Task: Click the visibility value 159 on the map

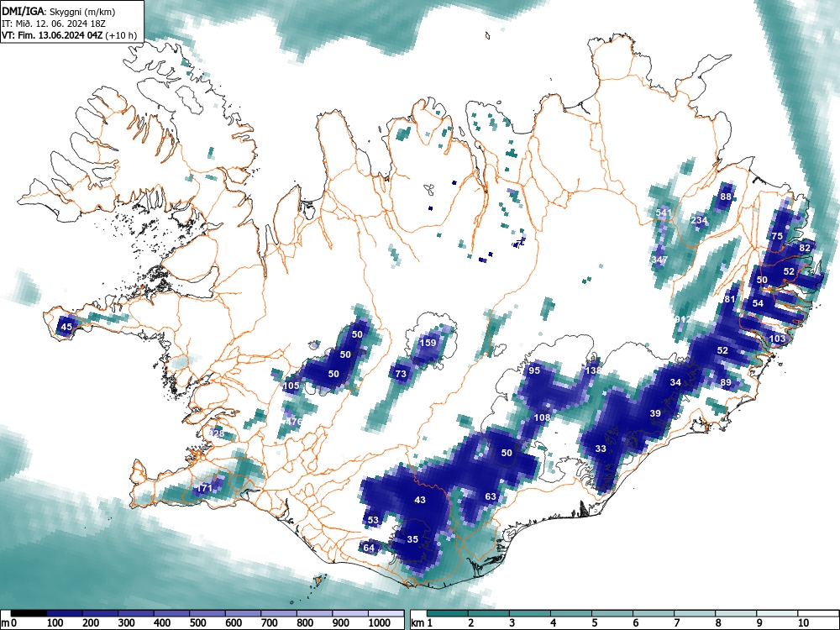Action: [428, 343]
